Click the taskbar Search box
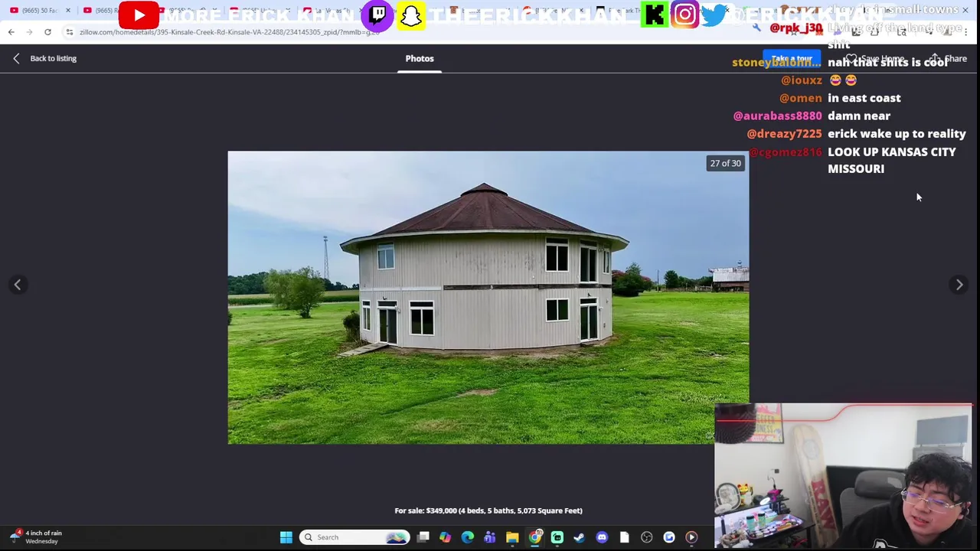Image resolution: width=980 pixels, height=551 pixels. click(x=354, y=537)
